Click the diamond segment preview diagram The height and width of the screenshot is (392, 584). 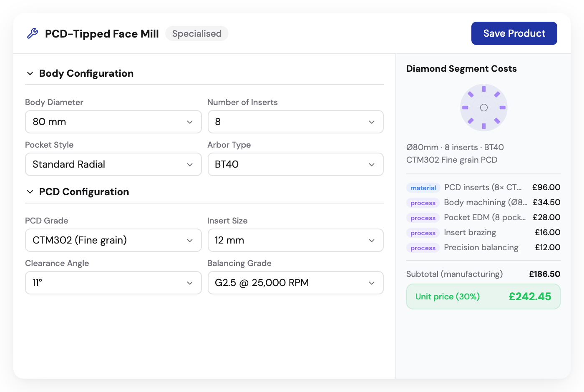click(483, 107)
